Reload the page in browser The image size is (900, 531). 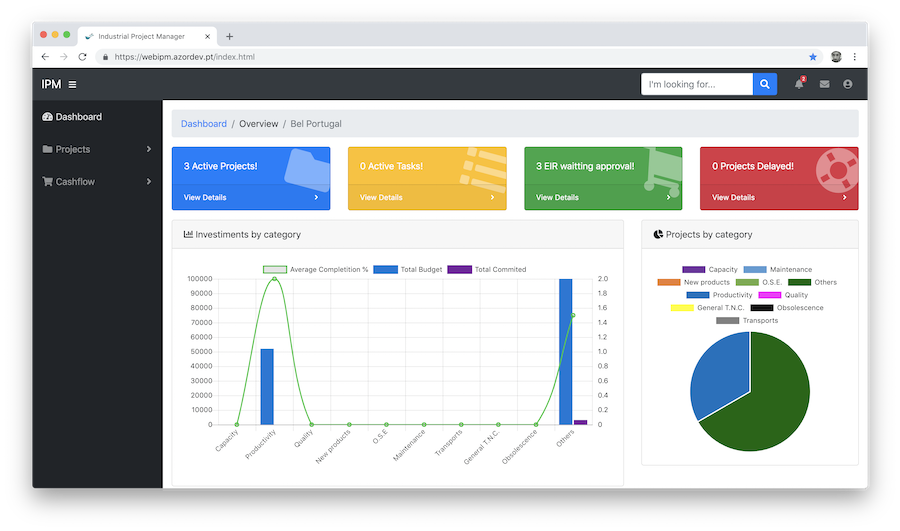(82, 57)
